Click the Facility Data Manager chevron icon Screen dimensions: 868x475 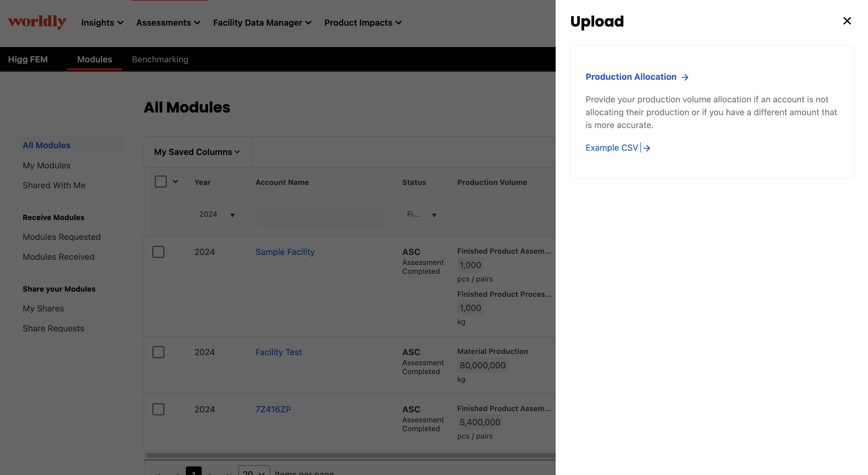(308, 23)
